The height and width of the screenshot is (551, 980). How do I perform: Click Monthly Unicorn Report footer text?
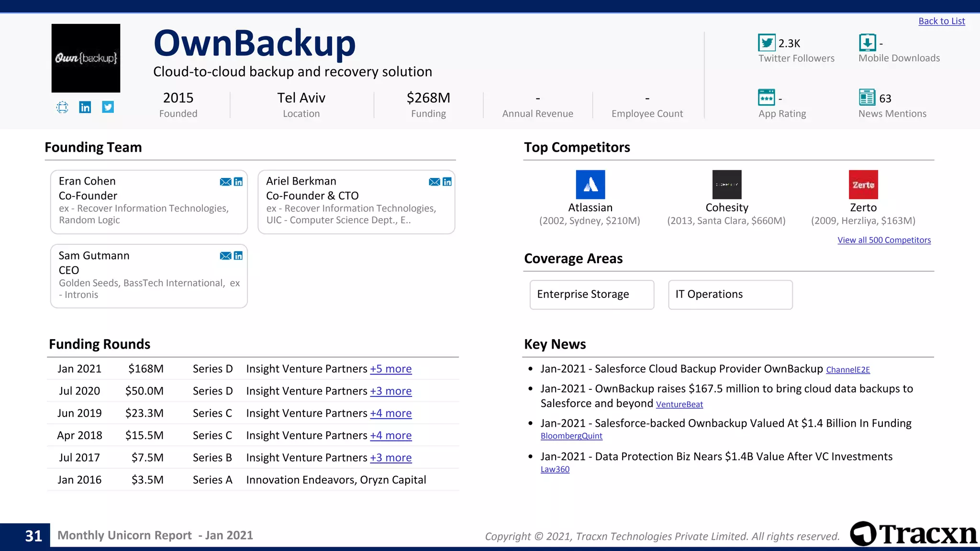point(155,535)
